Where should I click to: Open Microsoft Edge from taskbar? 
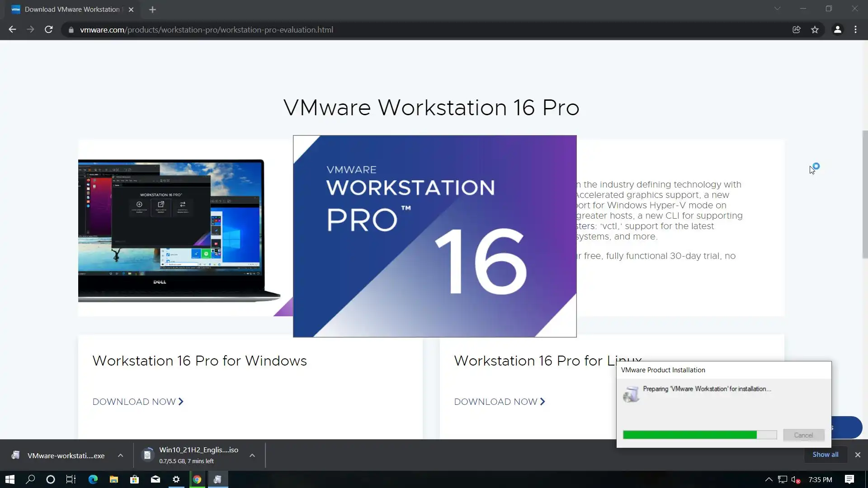click(93, 479)
